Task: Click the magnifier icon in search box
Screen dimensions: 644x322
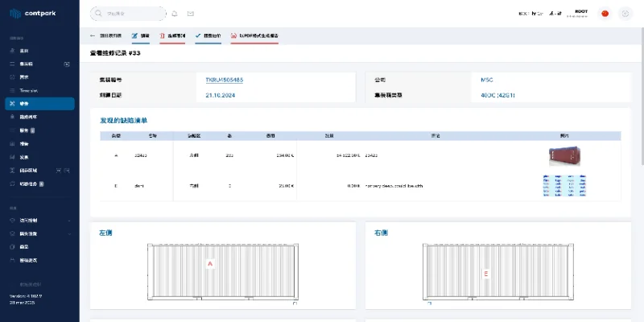Action: tap(98, 14)
